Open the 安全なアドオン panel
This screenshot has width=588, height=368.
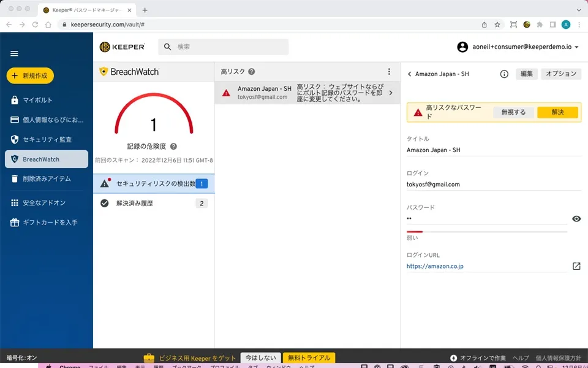(44, 202)
